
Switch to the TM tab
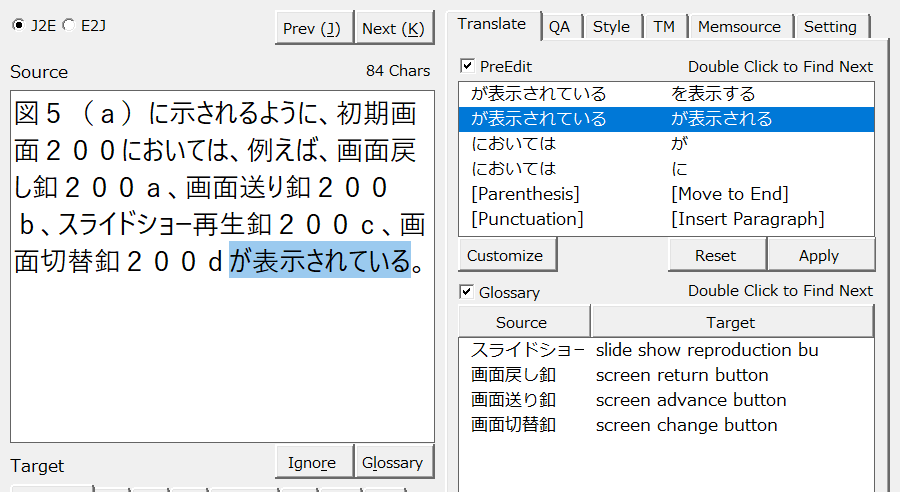pyautogui.click(x=664, y=27)
